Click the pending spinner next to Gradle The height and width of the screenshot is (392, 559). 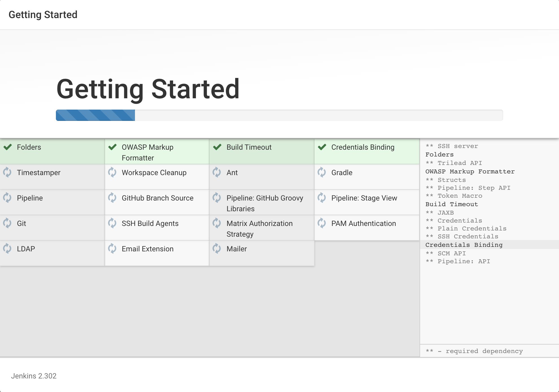click(322, 172)
